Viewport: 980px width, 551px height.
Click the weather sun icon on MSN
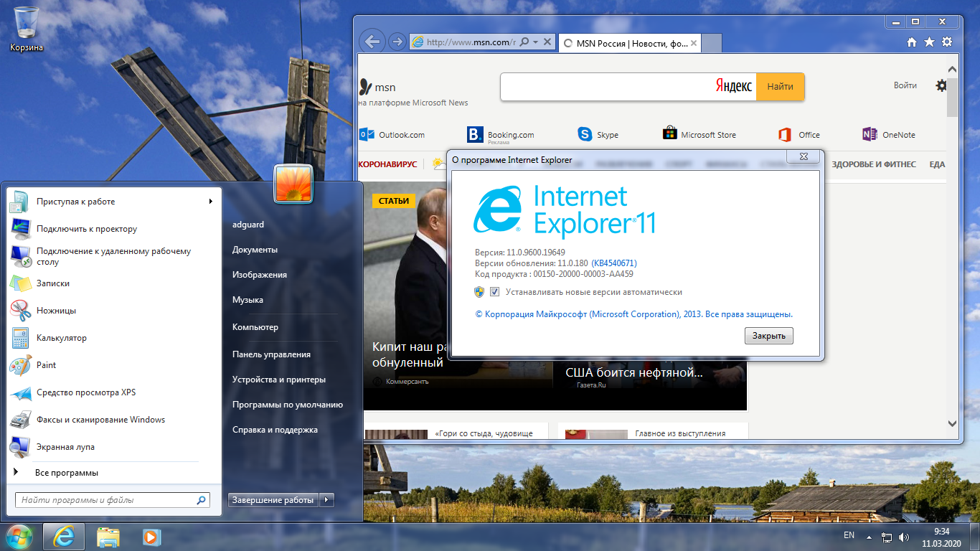(x=438, y=164)
